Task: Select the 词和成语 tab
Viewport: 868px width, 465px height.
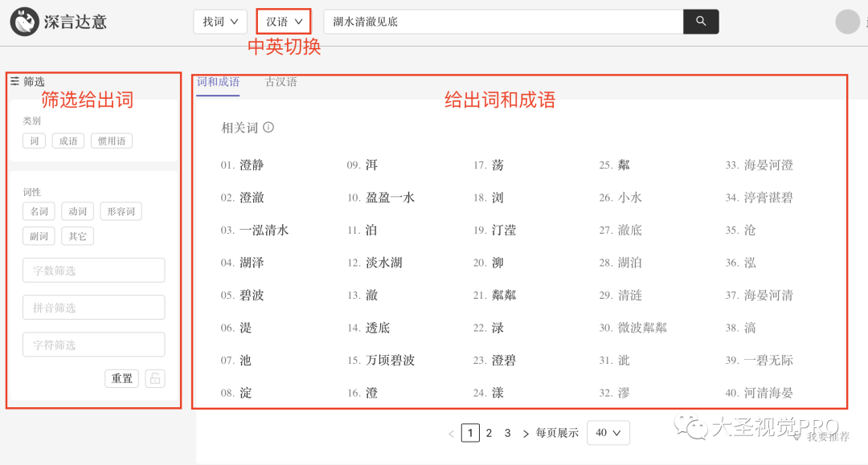Action: pos(218,82)
